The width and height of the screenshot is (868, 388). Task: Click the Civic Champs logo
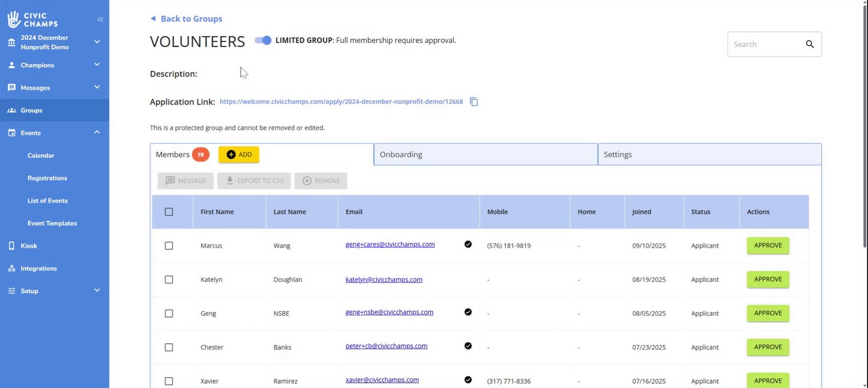point(33,19)
